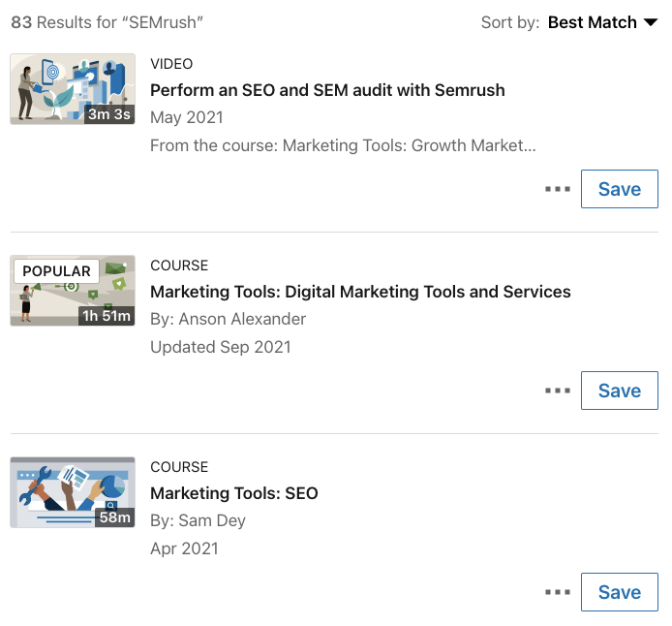Open more options for Digital Marketing Tools course
The height and width of the screenshot is (626, 672).
click(558, 391)
